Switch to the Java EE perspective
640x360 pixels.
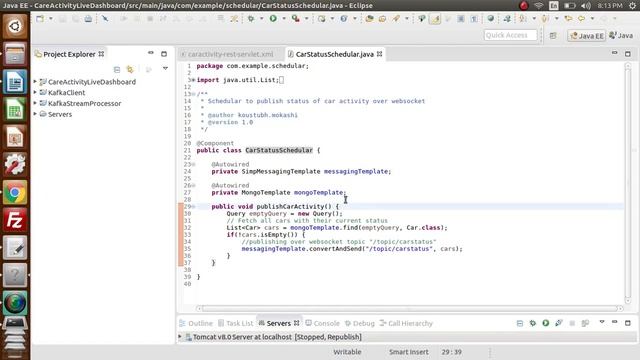point(587,36)
